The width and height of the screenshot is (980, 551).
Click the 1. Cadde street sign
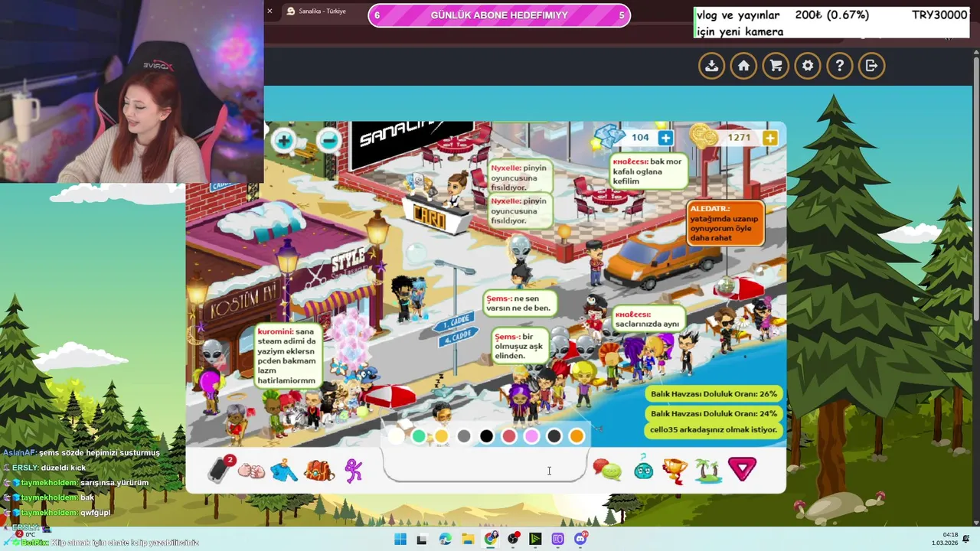point(455,324)
